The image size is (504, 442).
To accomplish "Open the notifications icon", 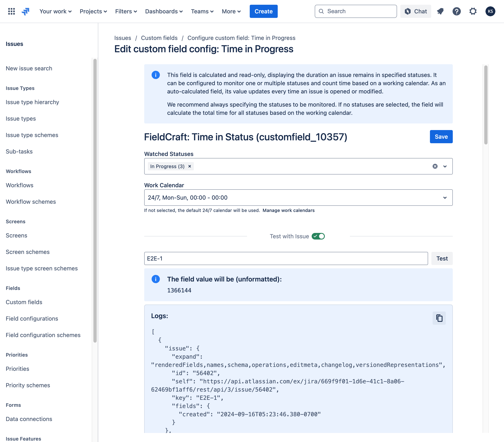I will click(x=440, y=11).
